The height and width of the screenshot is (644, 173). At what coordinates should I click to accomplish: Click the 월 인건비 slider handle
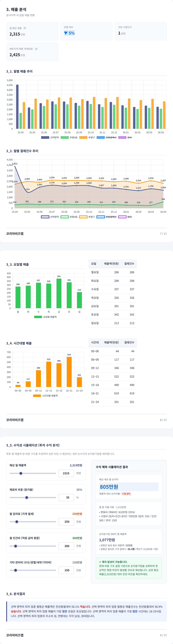point(15,546)
